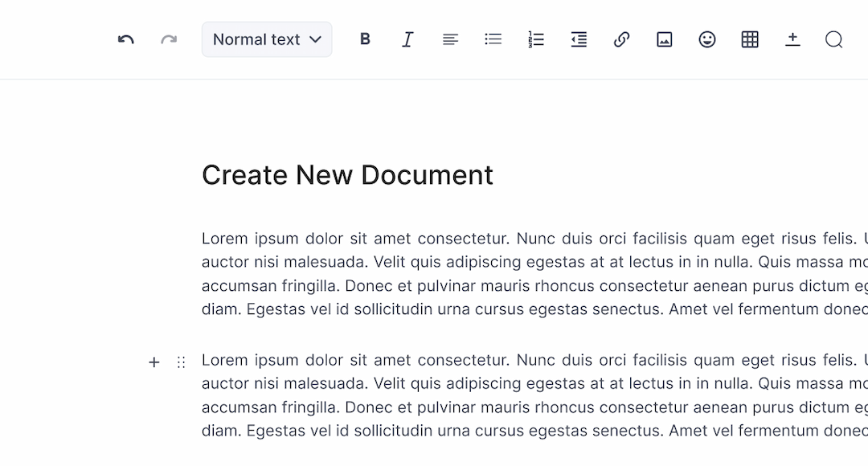
Task: Insert a table
Action: tap(750, 39)
